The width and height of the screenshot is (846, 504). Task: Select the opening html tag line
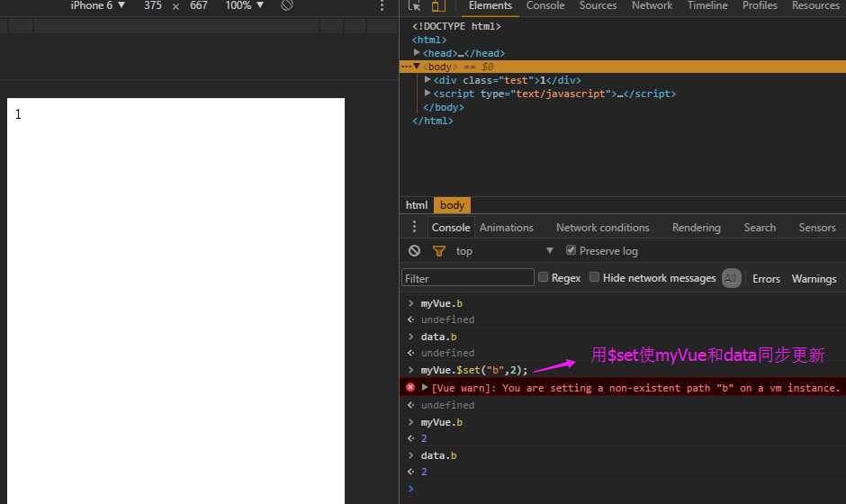point(429,40)
